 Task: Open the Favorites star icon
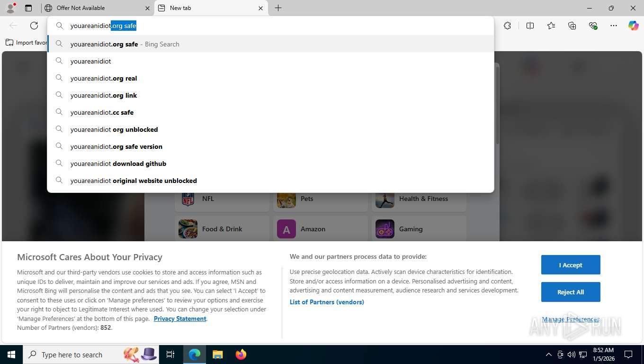point(551,26)
